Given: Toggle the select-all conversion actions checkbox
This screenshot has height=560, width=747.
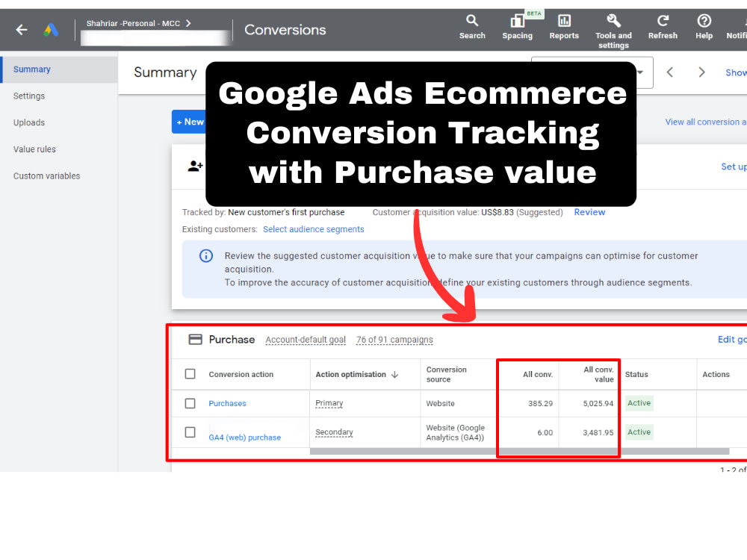Looking at the screenshot, I should coord(190,374).
